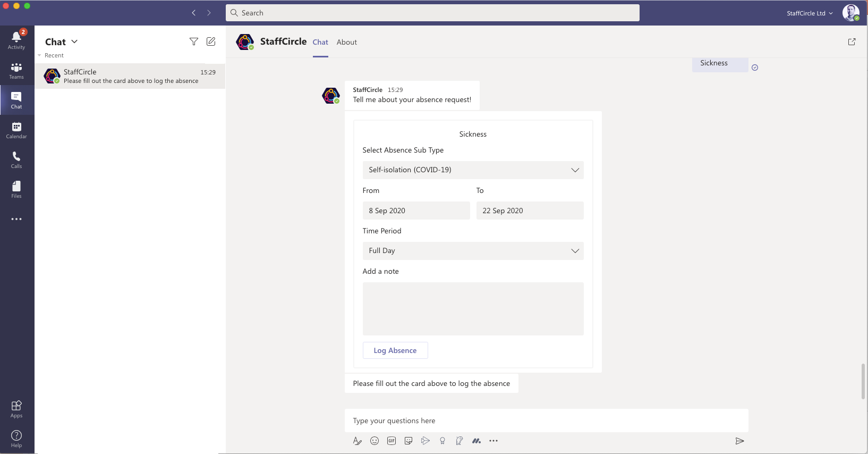Screen dimensions: 868x454
Task: Switch to the Chat tab
Action: 320,42
